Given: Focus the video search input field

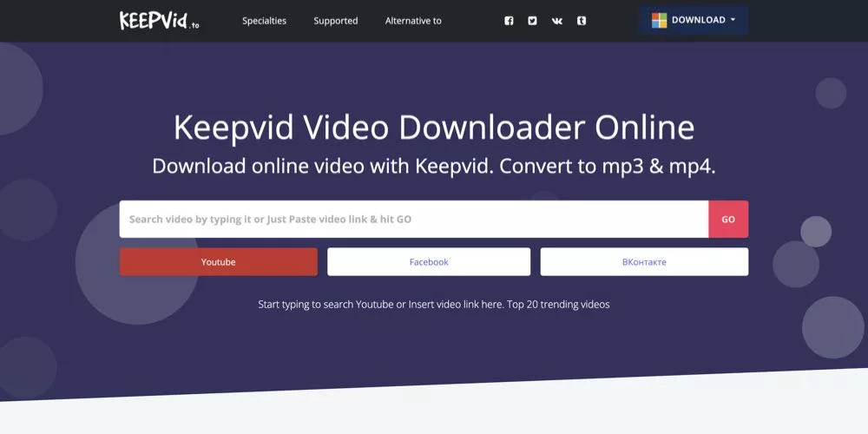Looking at the screenshot, I should click(414, 220).
